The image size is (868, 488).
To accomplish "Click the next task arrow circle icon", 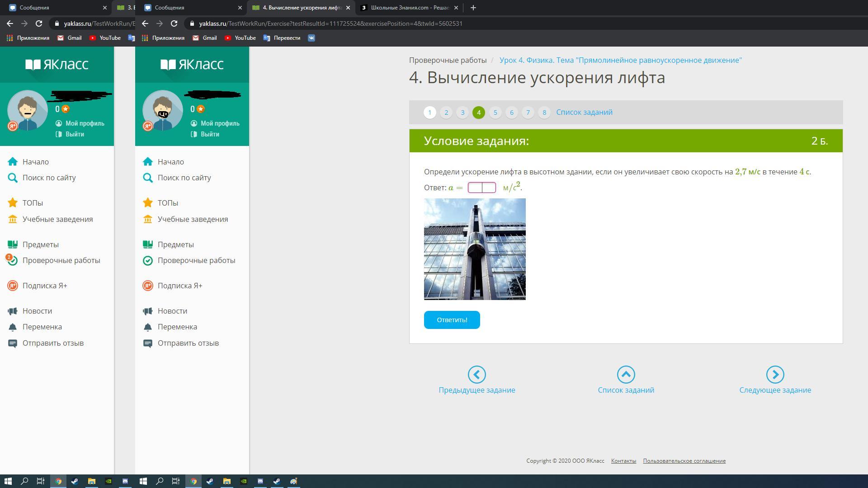I will pyautogui.click(x=775, y=375).
